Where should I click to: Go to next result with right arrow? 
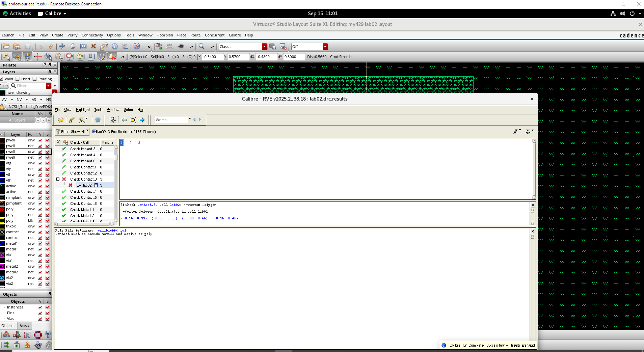click(142, 120)
